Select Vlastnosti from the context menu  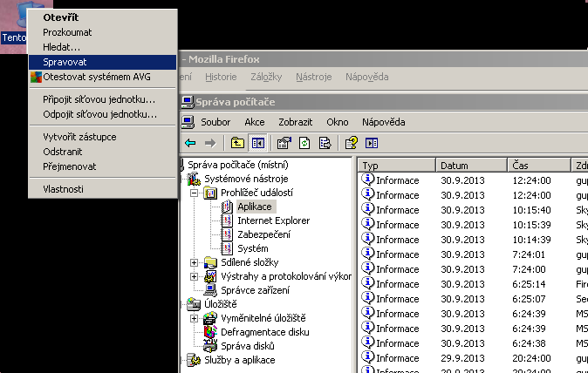(x=63, y=189)
